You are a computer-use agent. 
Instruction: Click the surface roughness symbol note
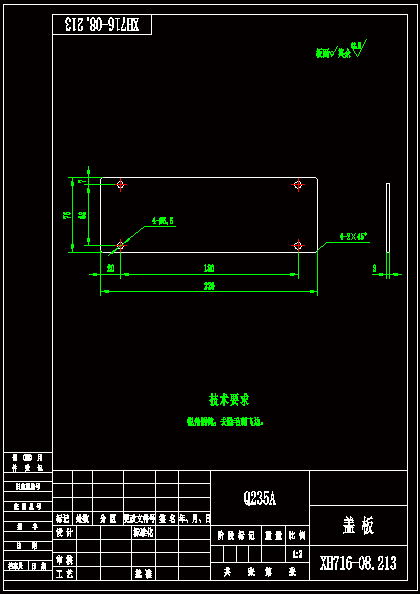point(341,49)
